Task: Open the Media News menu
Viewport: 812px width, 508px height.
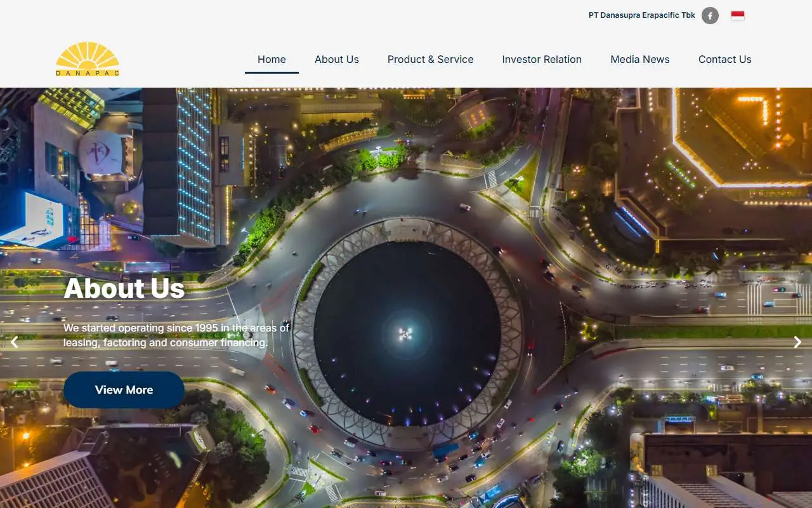Action: point(640,59)
